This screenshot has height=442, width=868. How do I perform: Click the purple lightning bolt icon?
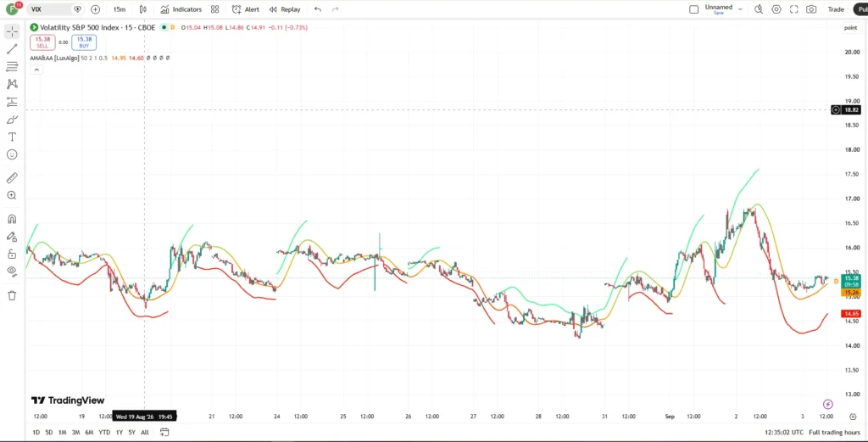[827, 405]
